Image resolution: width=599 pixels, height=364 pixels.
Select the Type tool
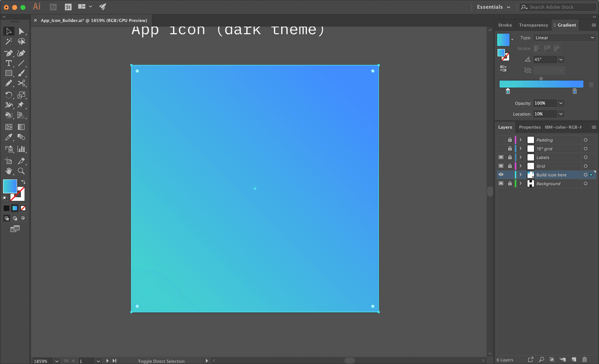[x=8, y=63]
